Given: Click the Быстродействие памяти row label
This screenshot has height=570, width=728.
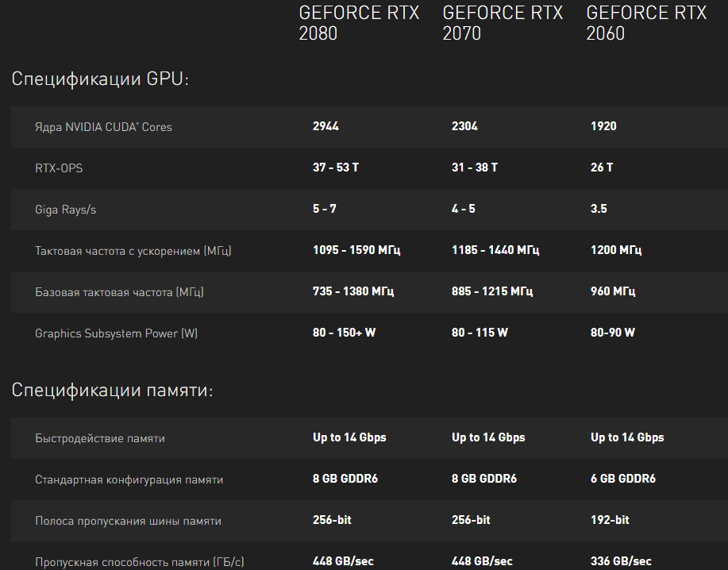Looking at the screenshot, I should [x=100, y=438].
